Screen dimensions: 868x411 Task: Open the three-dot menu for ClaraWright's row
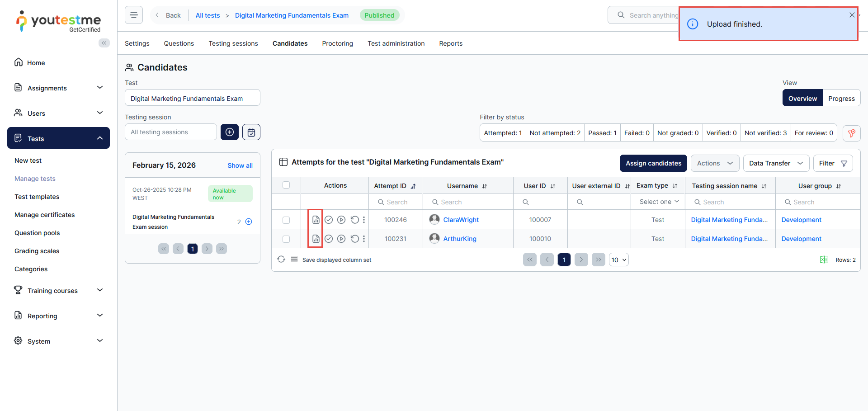[x=364, y=220]
